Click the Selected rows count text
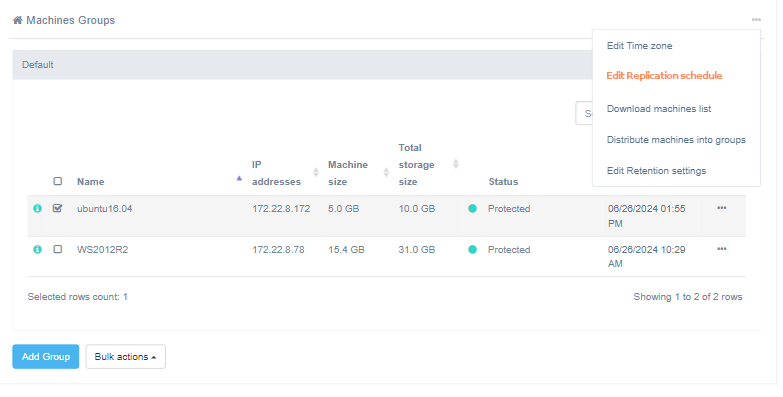Viewport: 783px width, 397px height. click(77, 297)
